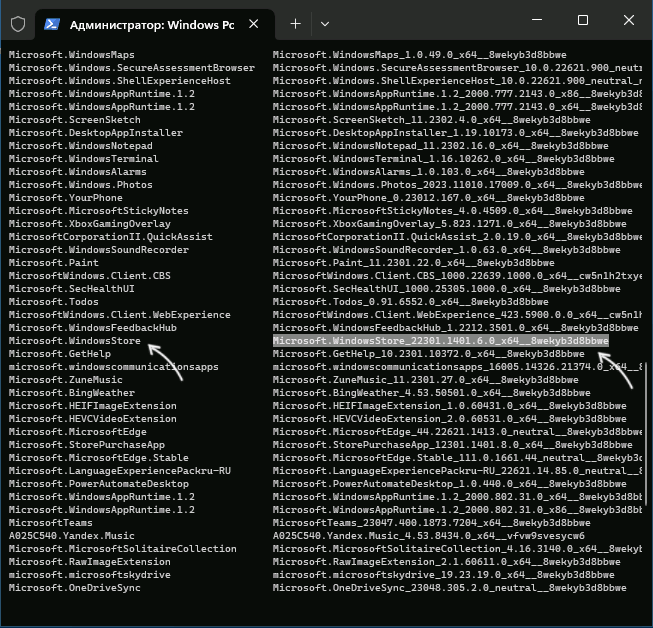Click Microsoft.MicrosoftStickyNotes in the left column
Image resolution: width=653 pixels, height=628 pixels.
pos(99,211)
